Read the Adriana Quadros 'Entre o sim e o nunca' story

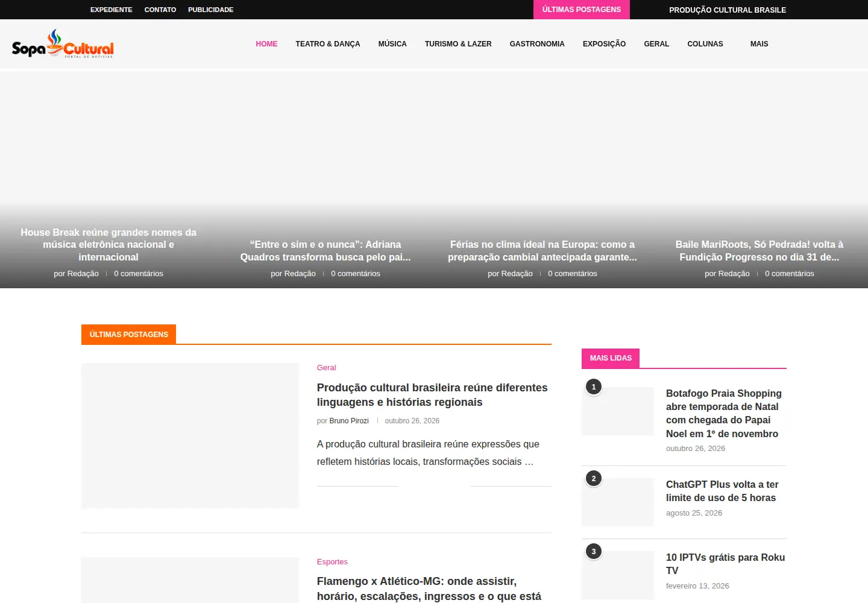click(x=325, y=251)
